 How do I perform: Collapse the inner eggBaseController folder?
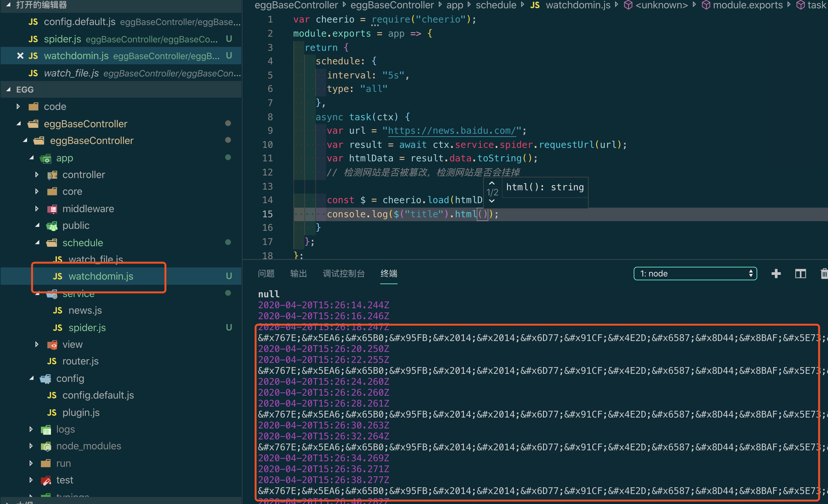25,140
